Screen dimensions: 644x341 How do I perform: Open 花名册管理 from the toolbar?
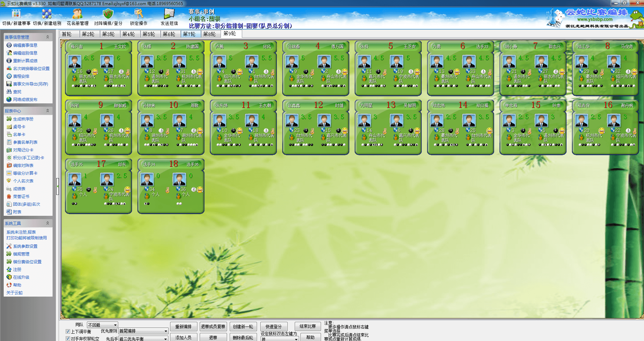click(x=77, y=18)
